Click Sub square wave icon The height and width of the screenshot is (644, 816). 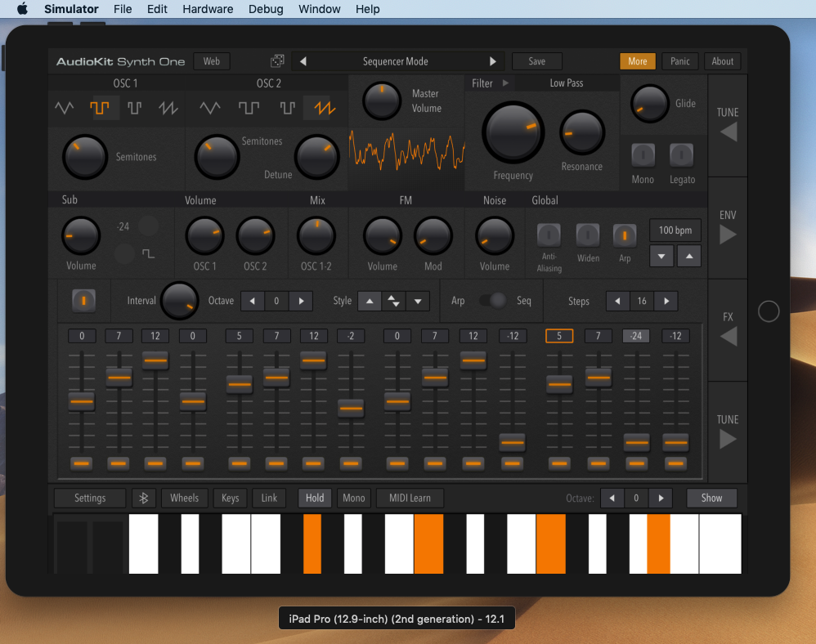click(x=148, y=253)
